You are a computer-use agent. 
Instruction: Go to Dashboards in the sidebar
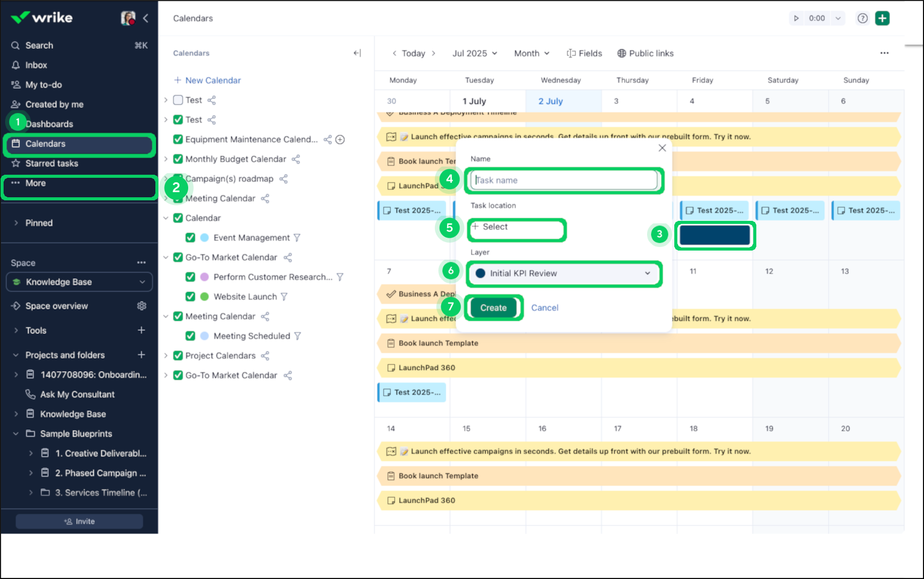coord(49,124)
